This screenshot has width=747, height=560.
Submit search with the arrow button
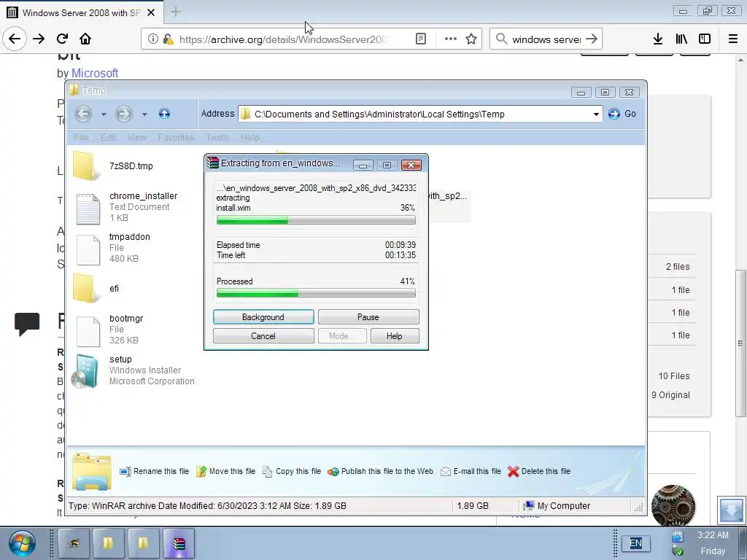(592, 39)
